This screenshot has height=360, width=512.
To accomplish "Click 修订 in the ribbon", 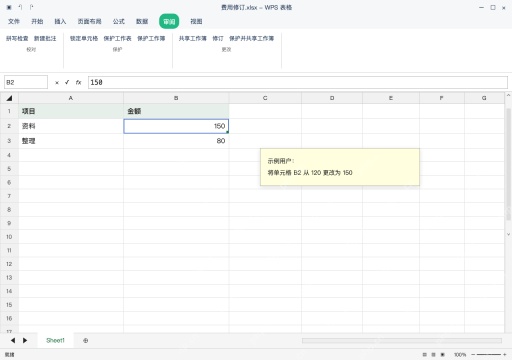I will point(218,39).
